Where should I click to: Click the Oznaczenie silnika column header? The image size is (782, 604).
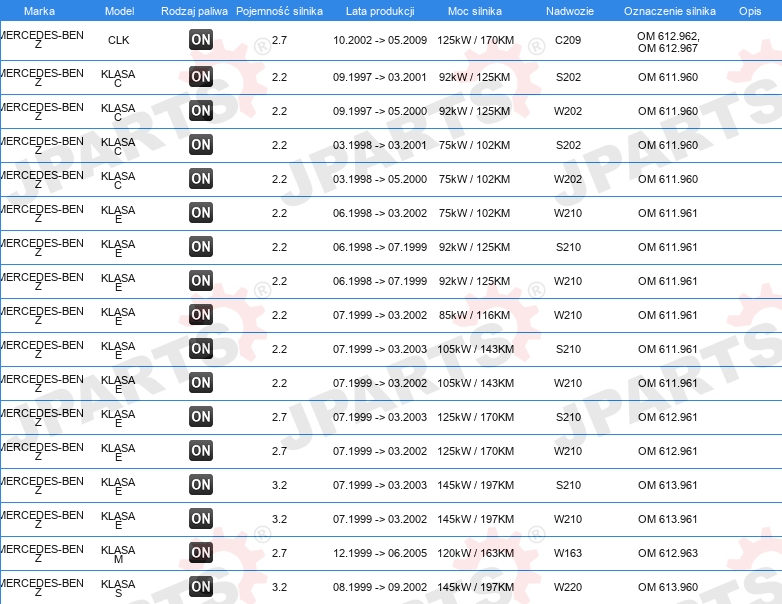pos(670,11)
